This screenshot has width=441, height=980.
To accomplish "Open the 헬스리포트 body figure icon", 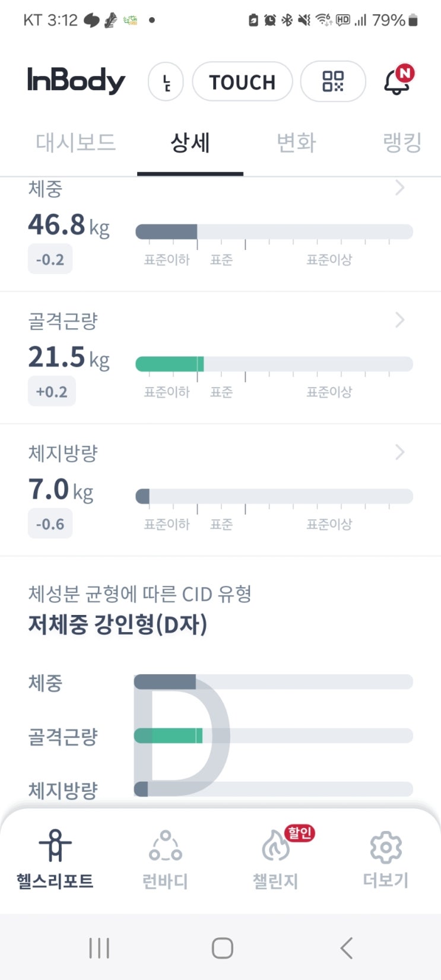I will [x=55, y=846].
